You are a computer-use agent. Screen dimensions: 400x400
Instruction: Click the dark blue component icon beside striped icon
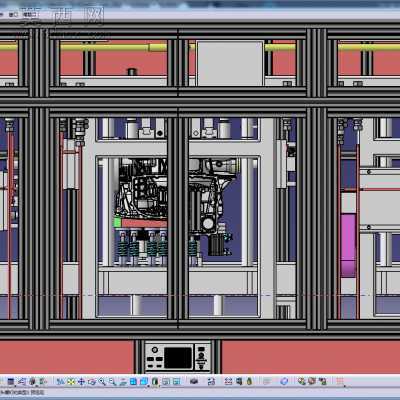click(x=239, y=381)
